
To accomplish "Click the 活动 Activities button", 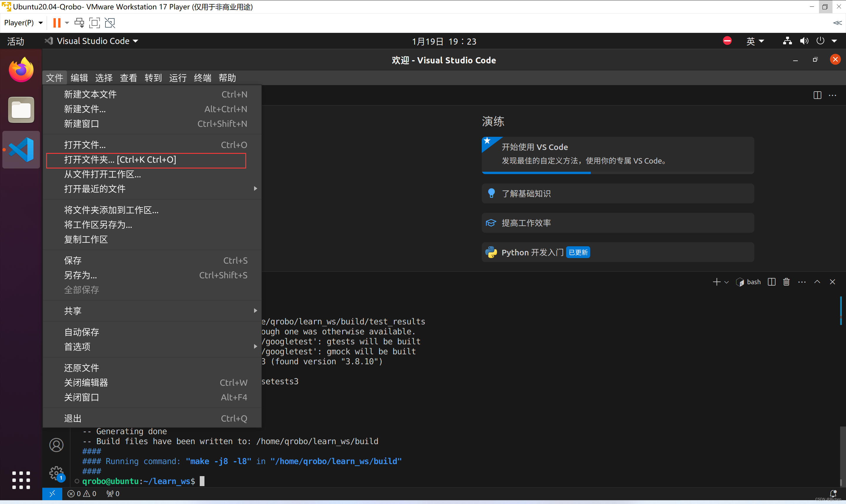I will tap(16, 41).
